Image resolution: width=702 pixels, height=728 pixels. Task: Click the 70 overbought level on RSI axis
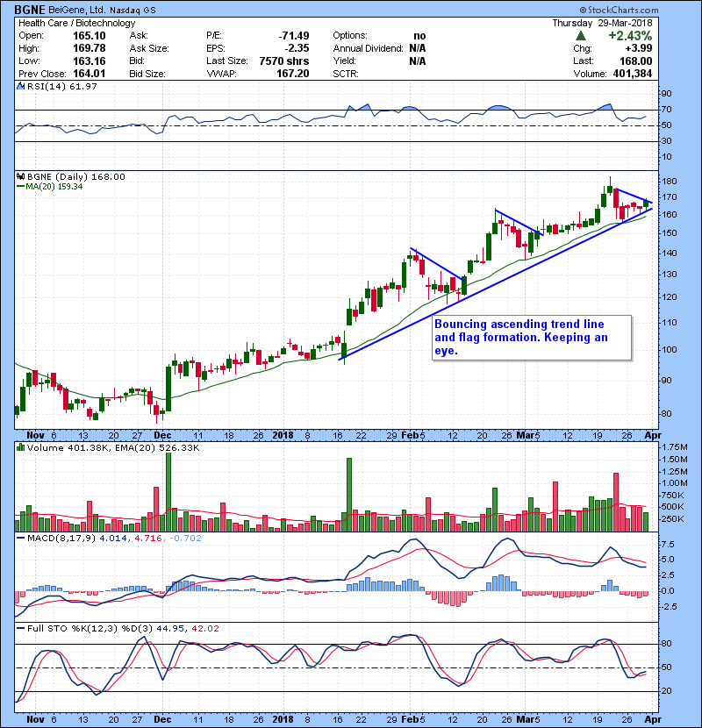click(x=667, y=110)
